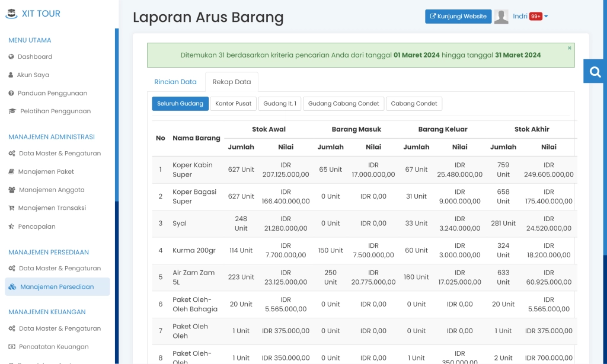The height and width of the screenshot is (364, 607).
Task: Open the Rekap Data tab
Action: 231,81
